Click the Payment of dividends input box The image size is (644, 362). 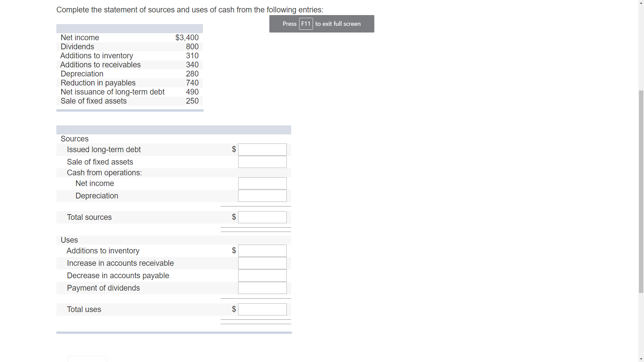(x=262, y=288)
